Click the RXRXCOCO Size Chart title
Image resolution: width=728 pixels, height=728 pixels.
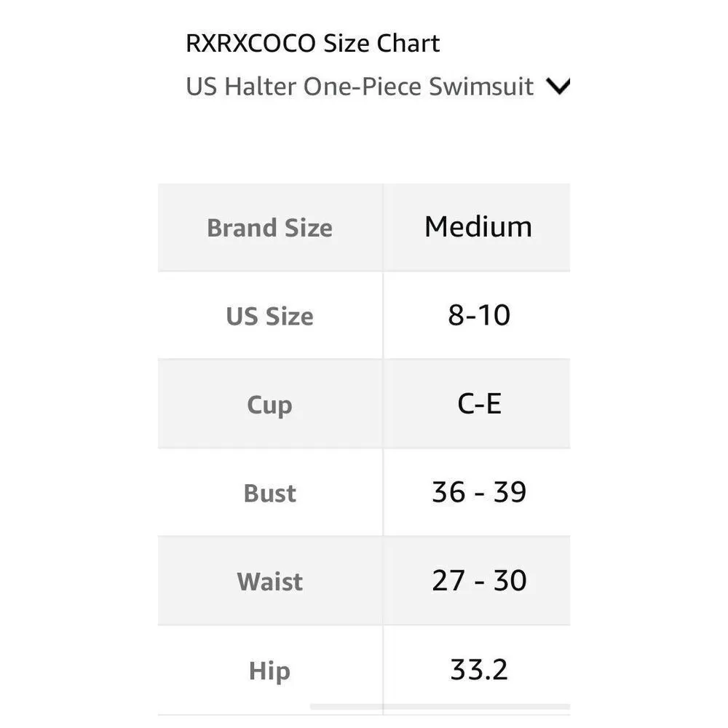313,44
